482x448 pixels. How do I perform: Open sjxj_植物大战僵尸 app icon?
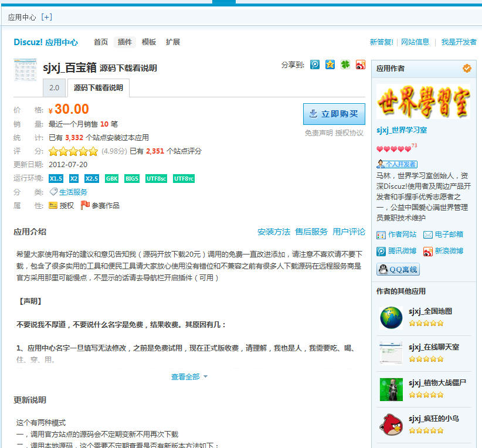391,389
